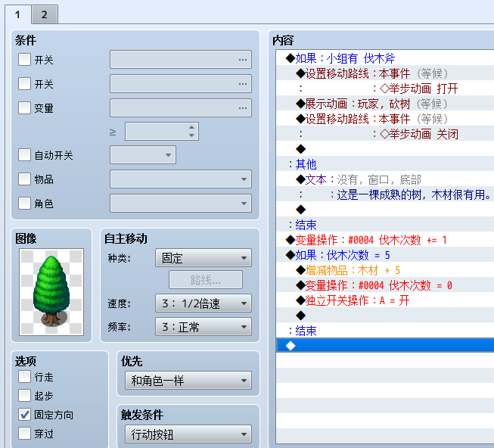
Task: Select the 文本：没有，窗口，底部 command
Action: (385, 179)
